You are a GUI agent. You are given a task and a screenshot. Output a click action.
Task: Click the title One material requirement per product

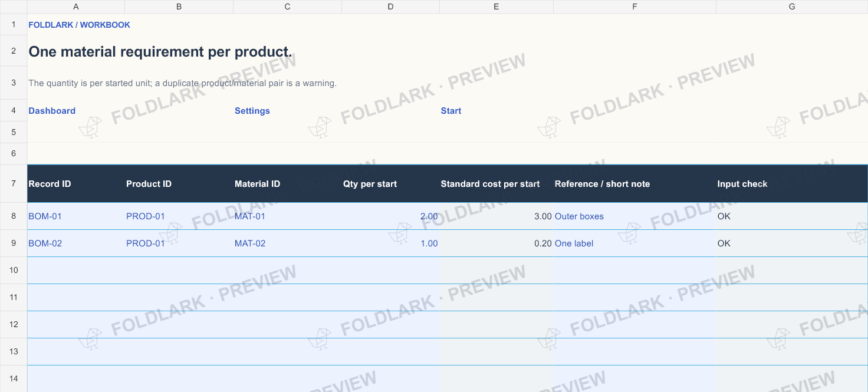[160, 51]
